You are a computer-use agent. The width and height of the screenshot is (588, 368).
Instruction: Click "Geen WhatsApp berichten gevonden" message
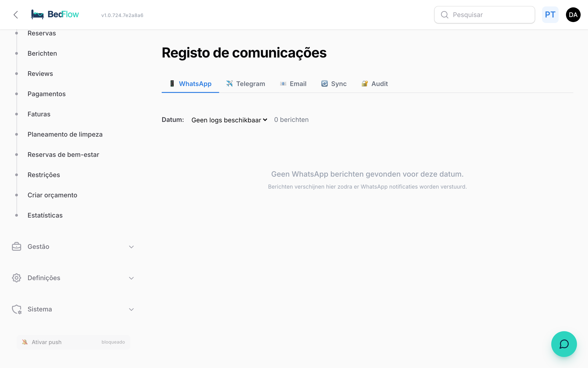click(367, 174)
